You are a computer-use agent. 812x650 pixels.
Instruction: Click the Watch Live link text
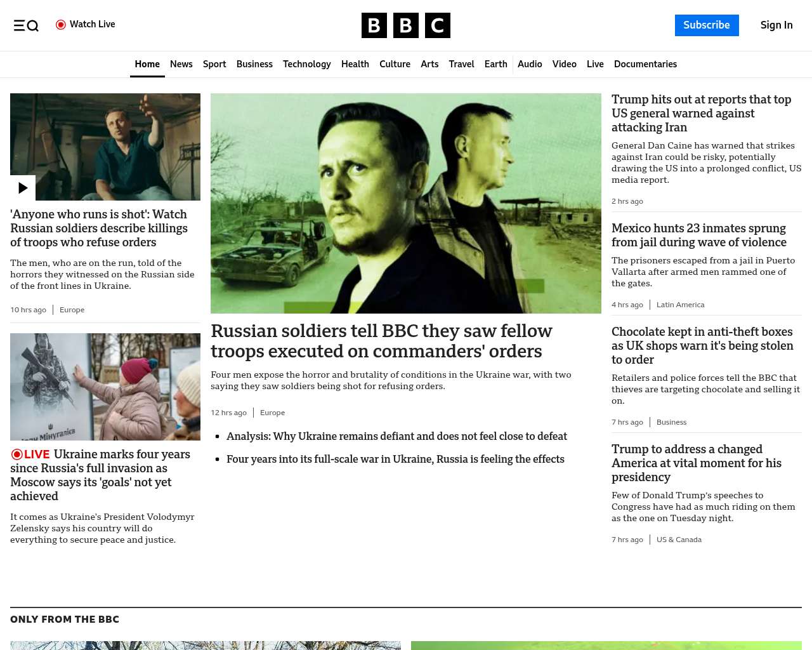[93, 24]
